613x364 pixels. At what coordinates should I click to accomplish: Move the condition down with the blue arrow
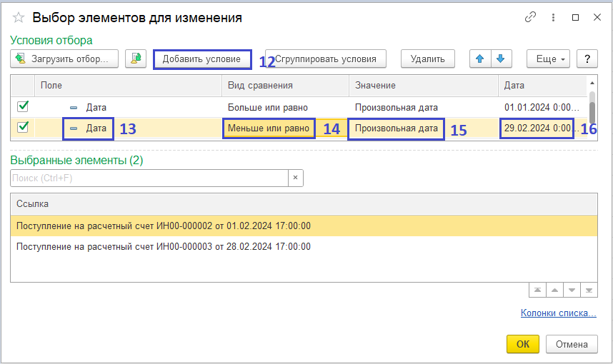click(x=501, y=59)
